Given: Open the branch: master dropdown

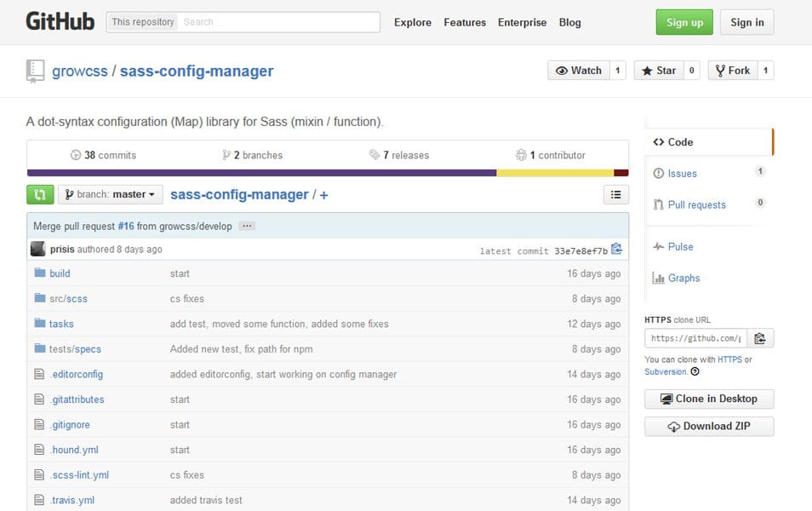Looking at the screenshot, I should [x=111, y=194].
